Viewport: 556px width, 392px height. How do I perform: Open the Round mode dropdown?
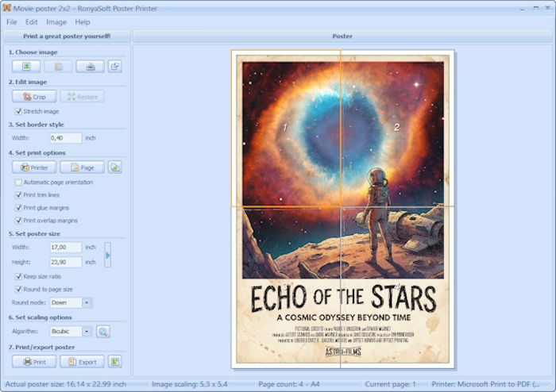(x=70, y=302)
